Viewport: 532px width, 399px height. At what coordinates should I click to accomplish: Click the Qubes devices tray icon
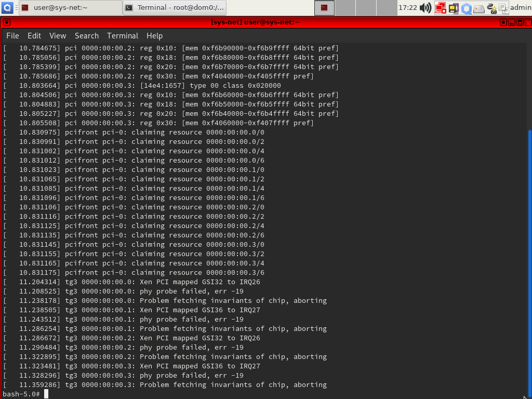coord(454,8)
